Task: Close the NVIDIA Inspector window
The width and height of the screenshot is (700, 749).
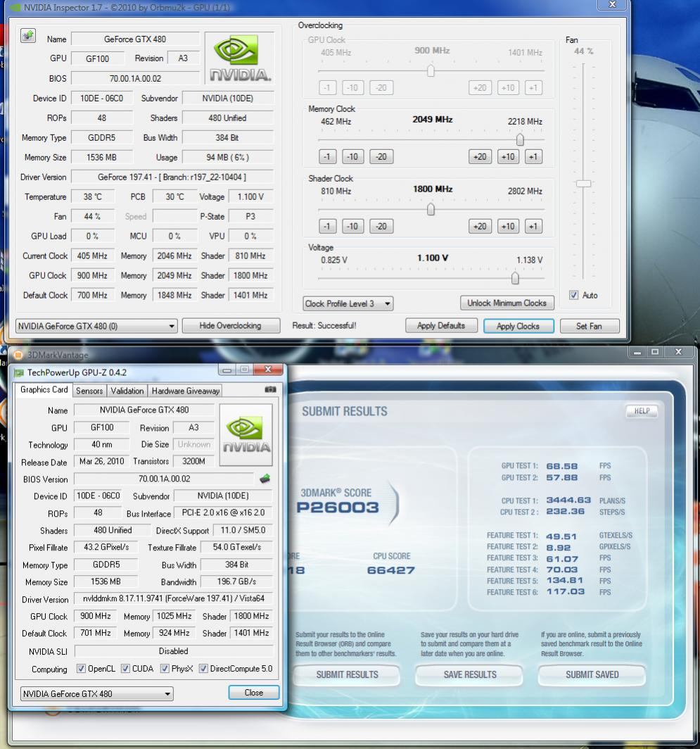Action: pos(612,5)
